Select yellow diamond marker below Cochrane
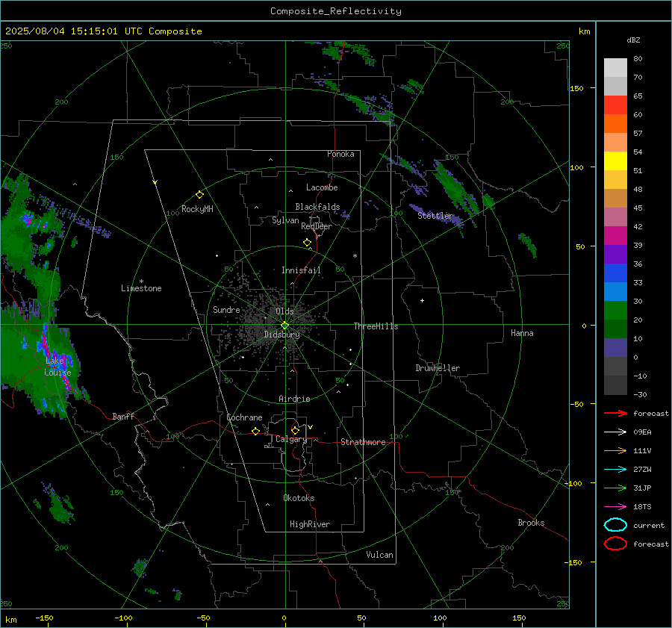The image size is (672, 628). [255, 431]
